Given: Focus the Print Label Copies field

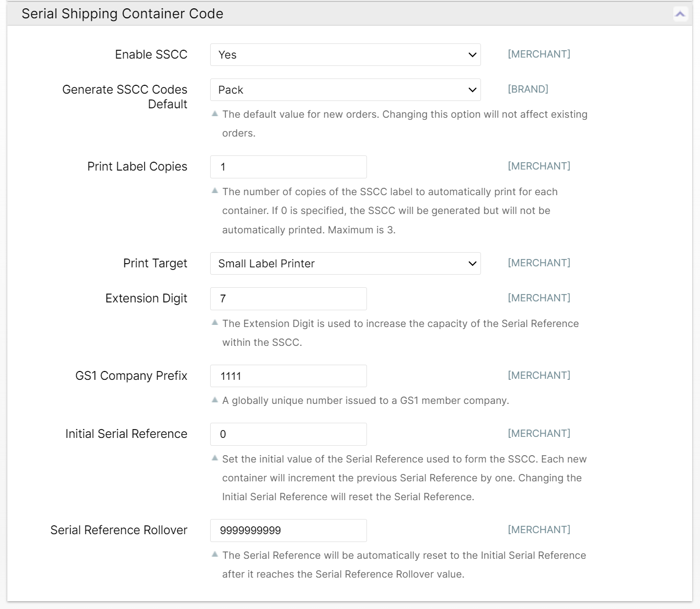Looking at the screenshot, I should (x=288, y=167).
